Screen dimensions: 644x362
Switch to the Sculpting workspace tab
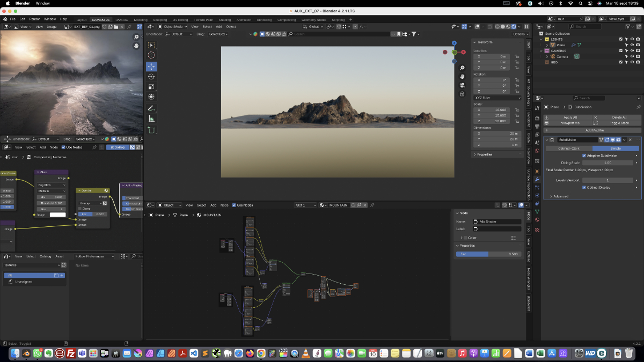pos(160,20)
